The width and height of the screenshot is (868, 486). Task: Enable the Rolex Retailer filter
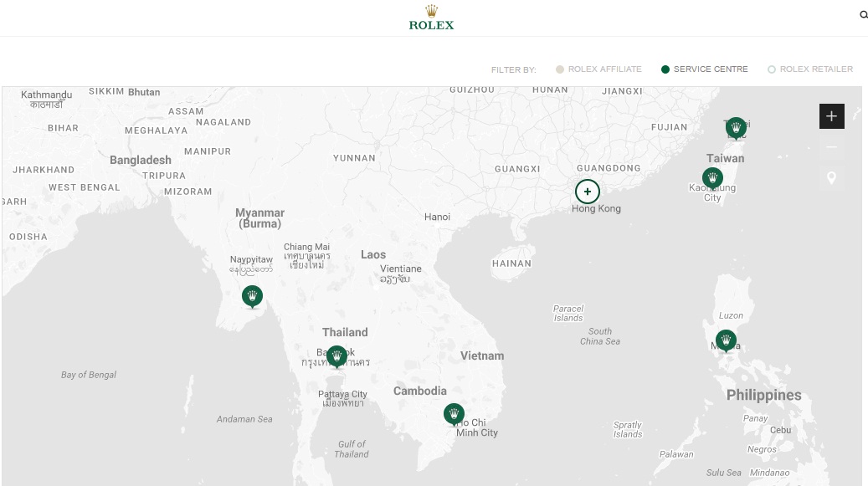(x=810, y=69)
